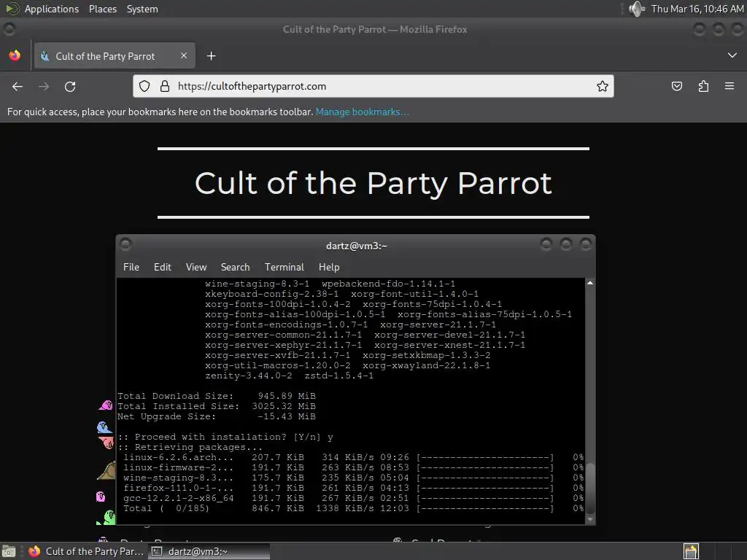Image resolution: width=747 pixels, height=560 pixels.
Task: Click the wine-staging-8.3 download progress row
Action: (x=354, y=478)
